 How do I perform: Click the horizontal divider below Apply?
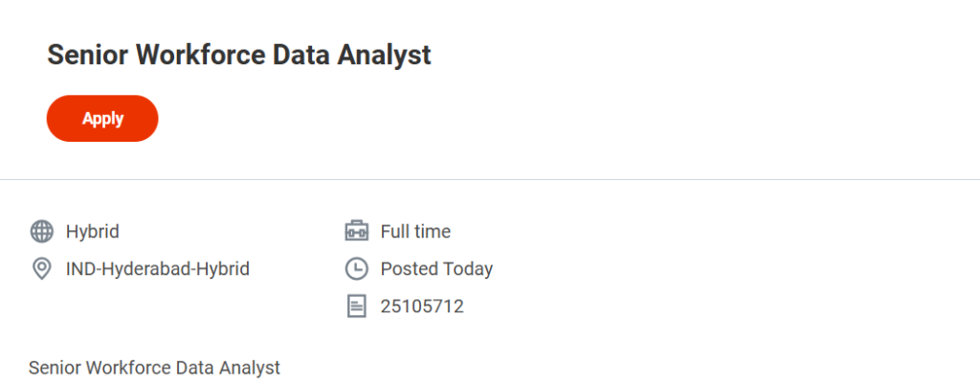coord(490,179)
